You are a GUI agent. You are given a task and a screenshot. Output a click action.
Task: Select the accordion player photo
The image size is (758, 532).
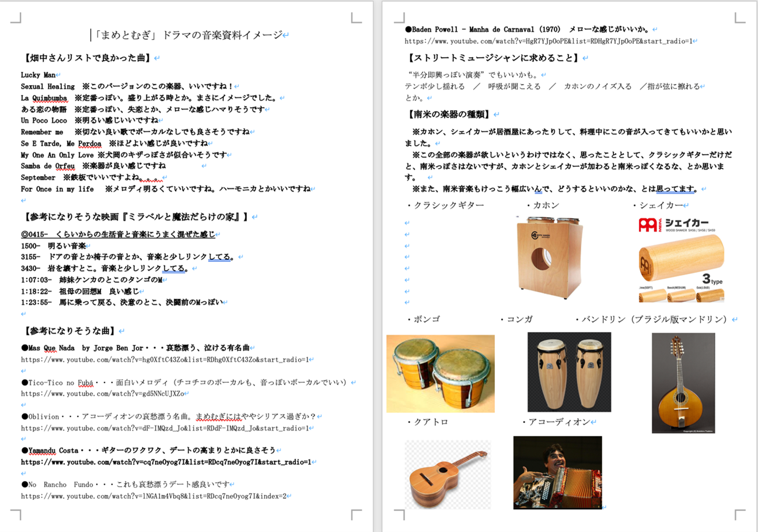point(558,473)
